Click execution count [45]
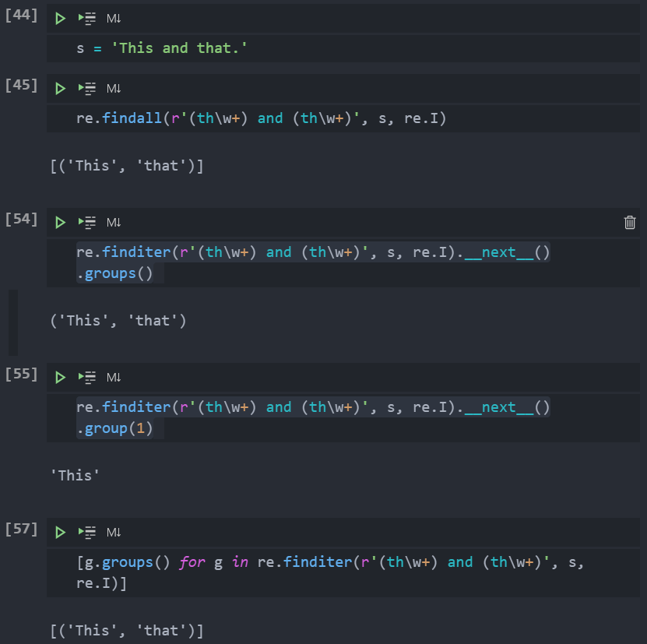This screenshot has width=647, height=644. [21, 85]
